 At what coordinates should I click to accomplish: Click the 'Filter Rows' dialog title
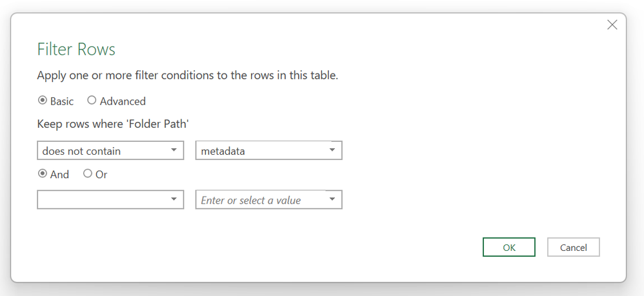point(76,50)
